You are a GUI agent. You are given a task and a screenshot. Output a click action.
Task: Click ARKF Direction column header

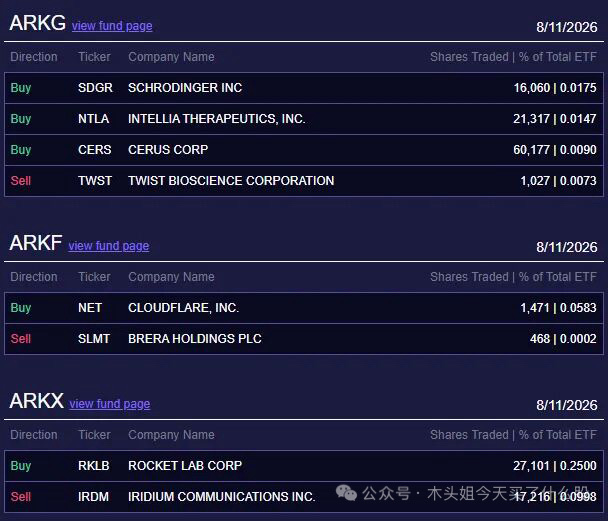click(x=34, y=277)
